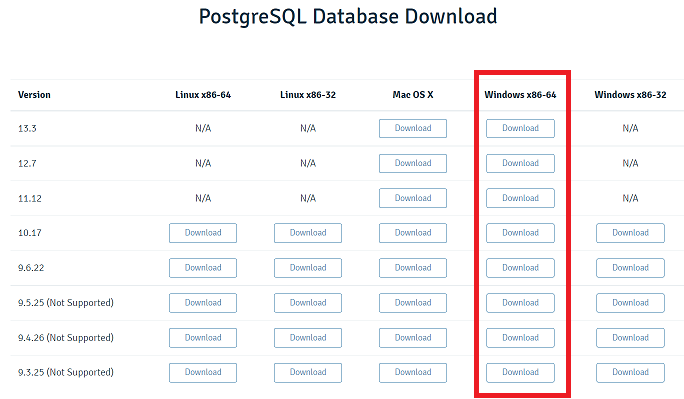This screenshot has width=684, height=399.
Task: Download version 9.3.25 for Linux x86-64
Action: click(203, 373)
